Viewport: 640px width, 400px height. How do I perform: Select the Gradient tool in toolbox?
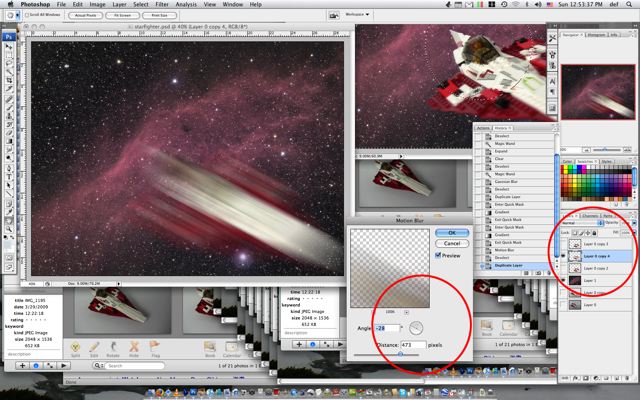(x=9, y=141)
